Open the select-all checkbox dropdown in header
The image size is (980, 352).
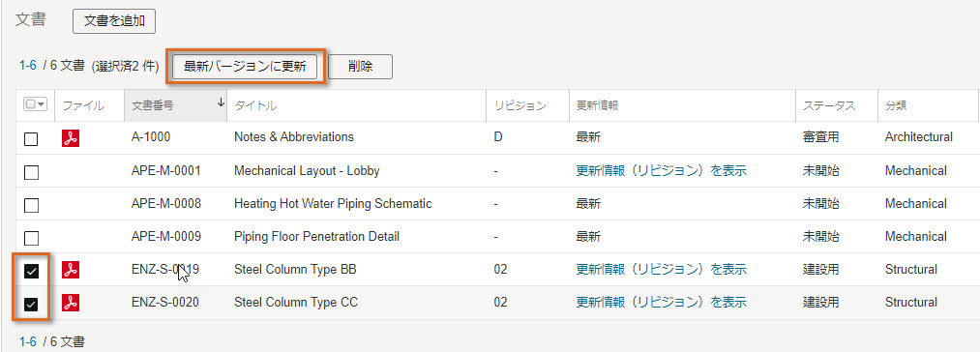coord(35,105)
